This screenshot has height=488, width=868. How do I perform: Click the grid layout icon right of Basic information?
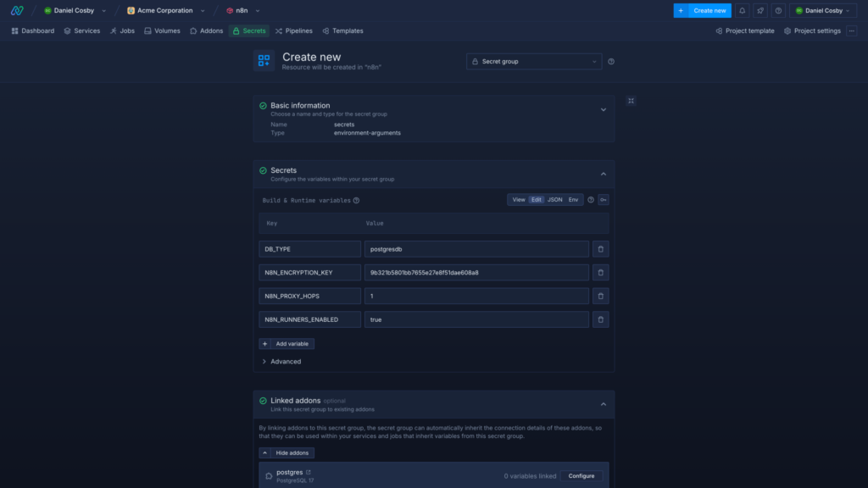(x=631, y=101)
